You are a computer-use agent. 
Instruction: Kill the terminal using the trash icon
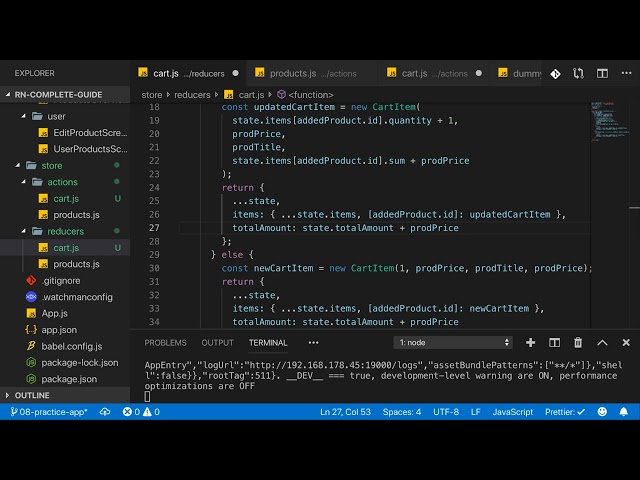pyautogui.click(x=577, y=342)
